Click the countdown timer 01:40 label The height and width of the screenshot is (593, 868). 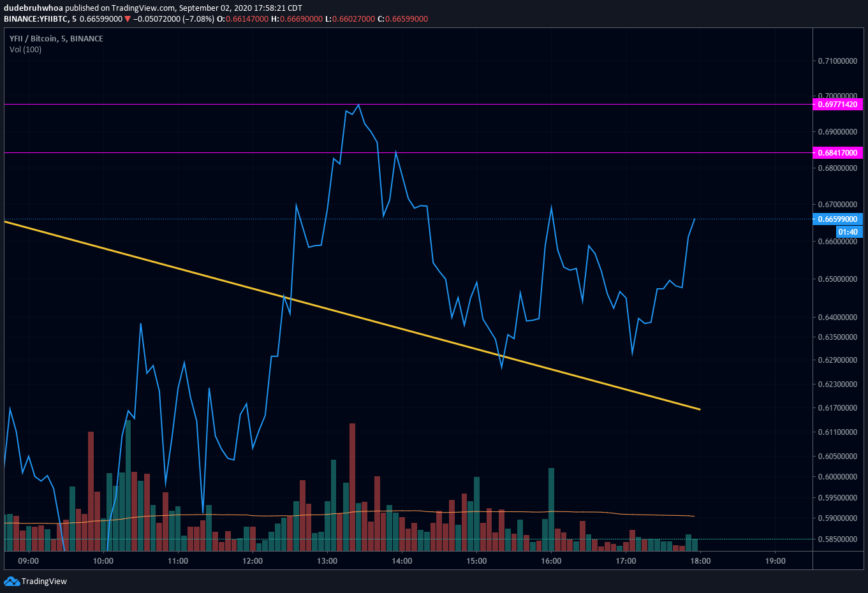click(849, 232)
